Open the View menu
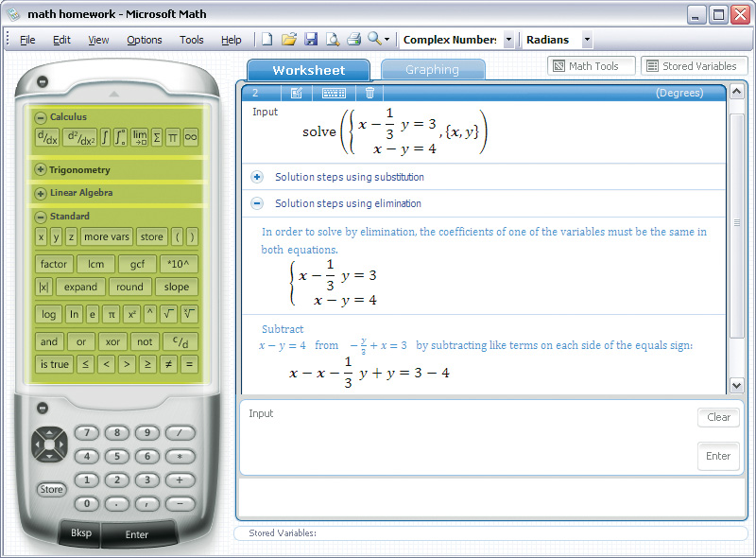The image size is (756, 558). click(98, 40)
